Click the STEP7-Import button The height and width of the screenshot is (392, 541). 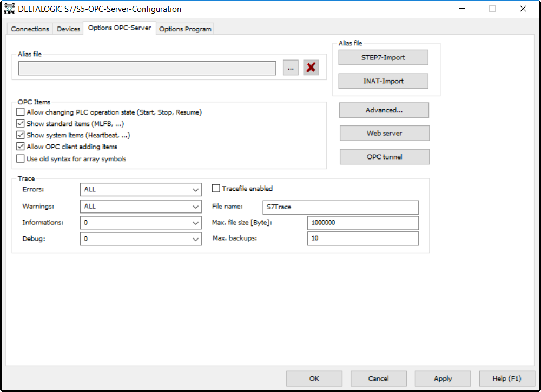384,57
